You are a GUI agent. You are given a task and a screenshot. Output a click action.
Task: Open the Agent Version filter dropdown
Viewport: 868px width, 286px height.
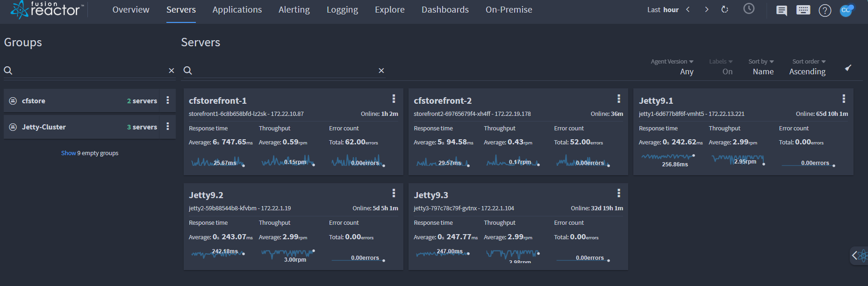click(672, 67)
